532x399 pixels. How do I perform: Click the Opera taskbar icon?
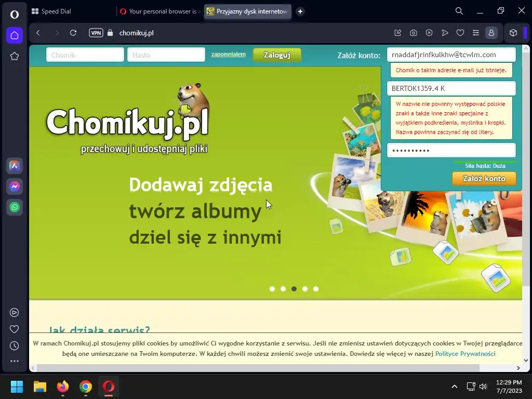[109, 387]
